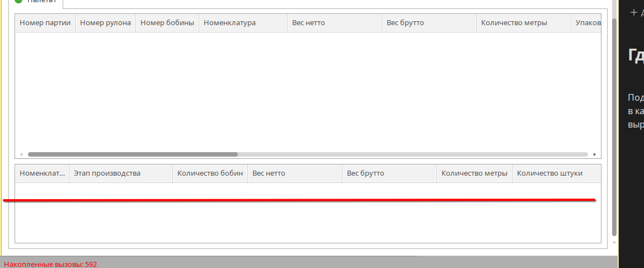Click the horizontal scrollbar thumb

(133, 154)
